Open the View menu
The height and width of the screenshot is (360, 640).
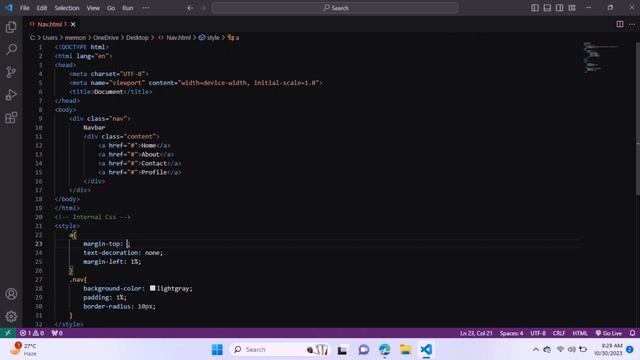click(93, 8)
